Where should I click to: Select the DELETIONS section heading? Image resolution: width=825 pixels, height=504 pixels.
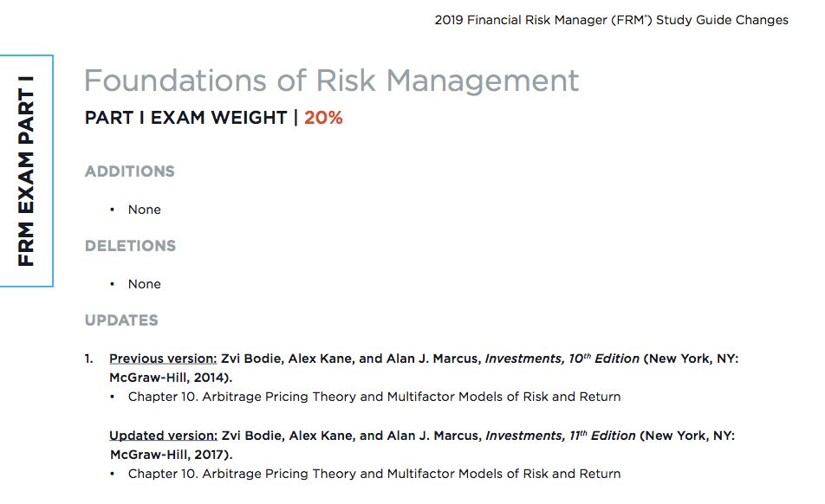tap(130, 246)
